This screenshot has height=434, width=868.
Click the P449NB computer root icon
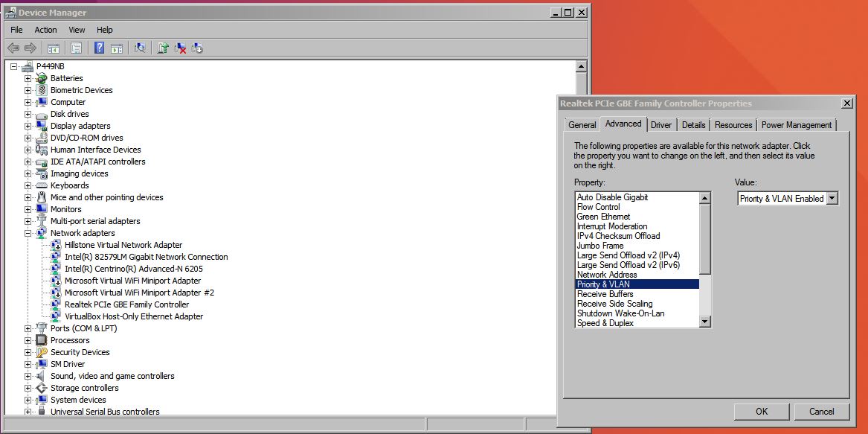tap(28, 66)
